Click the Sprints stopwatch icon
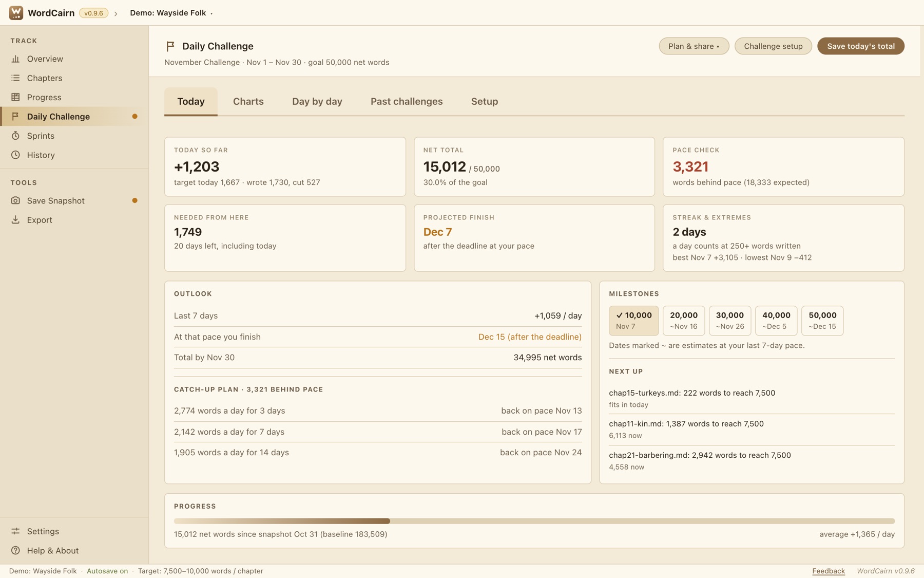The width and height of the screenshot is (924, 578). pos(15,136)
